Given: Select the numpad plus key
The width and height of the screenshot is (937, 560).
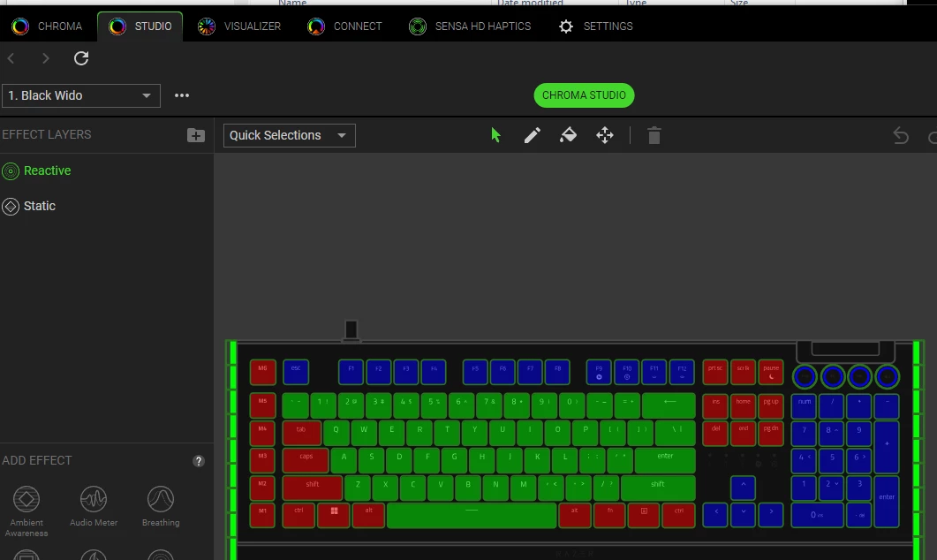Looking at the screenshot, I should point(886,447).
